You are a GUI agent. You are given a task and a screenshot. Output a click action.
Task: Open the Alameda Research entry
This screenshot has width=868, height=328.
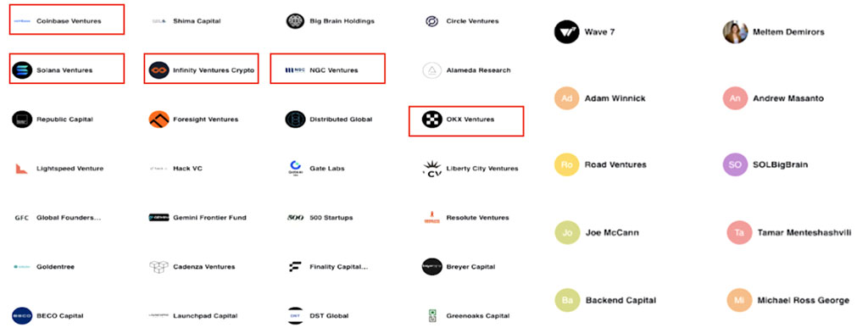(x=467, y=70)
